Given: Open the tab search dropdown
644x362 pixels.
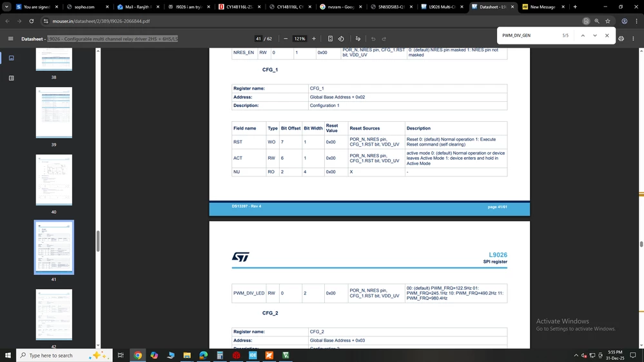Looking at the screenshot, I should (6, 6).
